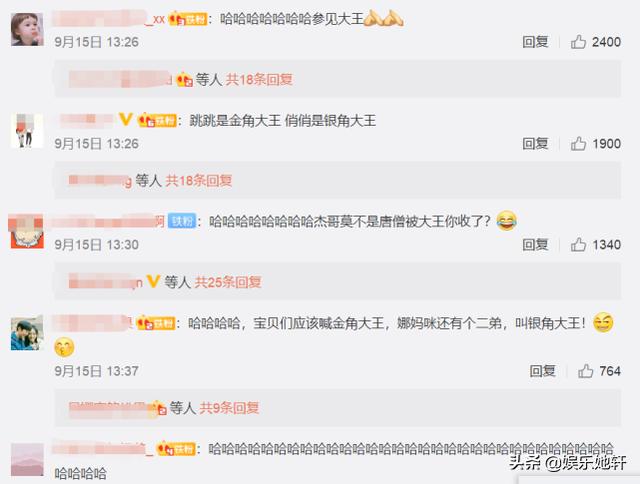Click 回复 on the 参见大王 comment
This screenshot has width=640, height=484.
click(x=535, y=42)
